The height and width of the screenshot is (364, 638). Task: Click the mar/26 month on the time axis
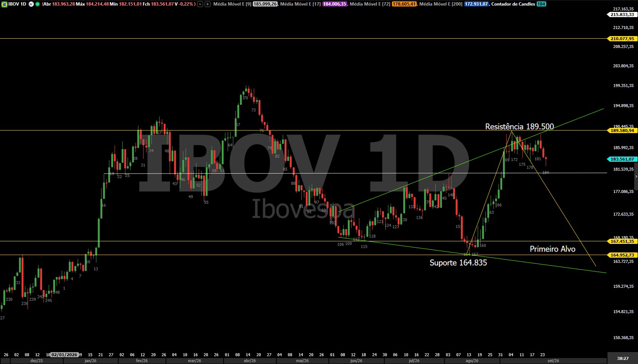tap(195, 361)
